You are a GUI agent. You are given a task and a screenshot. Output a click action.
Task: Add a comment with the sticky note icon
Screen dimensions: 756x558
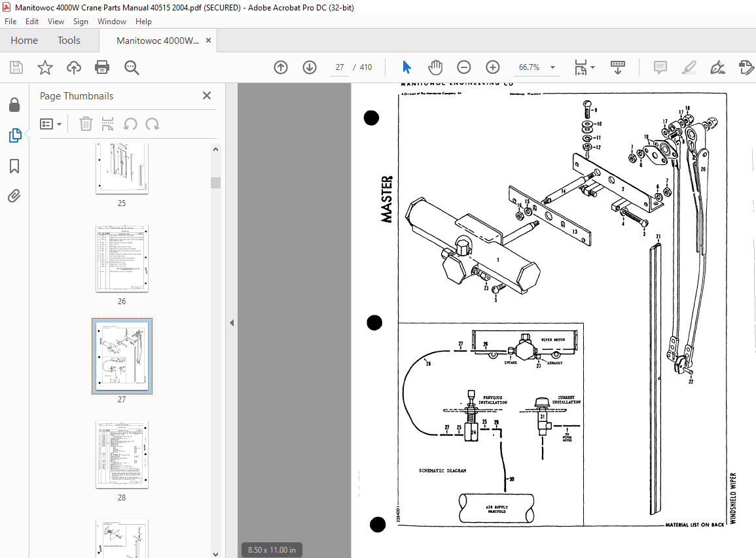[x=660, y=67]
